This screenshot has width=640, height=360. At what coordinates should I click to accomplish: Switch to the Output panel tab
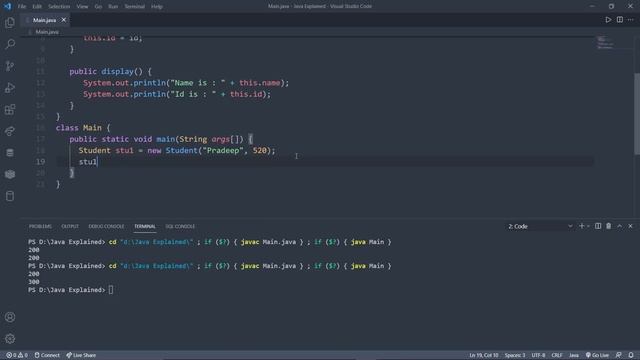pos(70,226)
